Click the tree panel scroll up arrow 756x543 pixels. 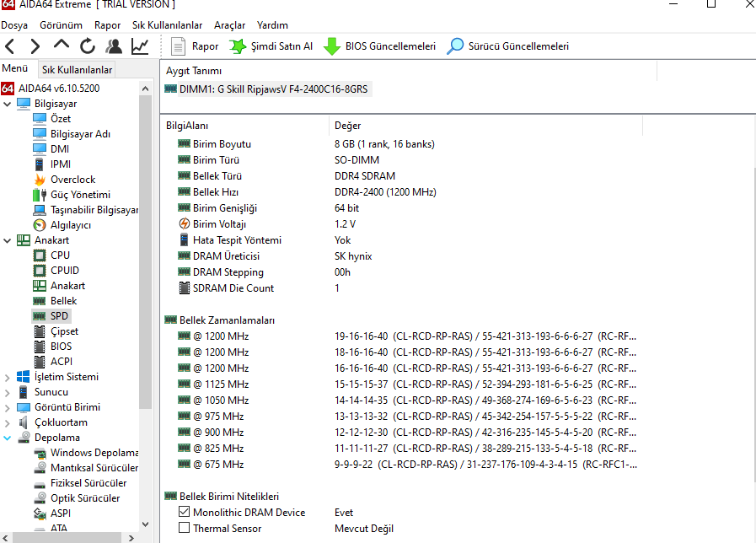145,89
